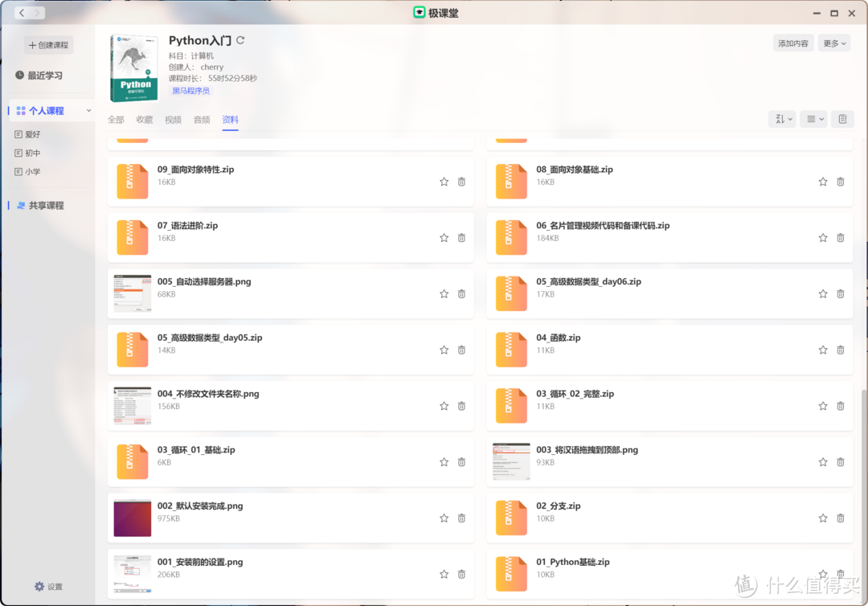
Task: Click the 创建课程 button
Action: tap(49, 45)
